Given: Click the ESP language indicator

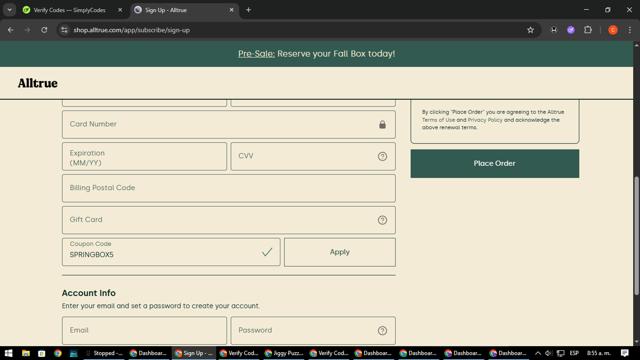Looking at the screenshot, I should coord(574,353).
